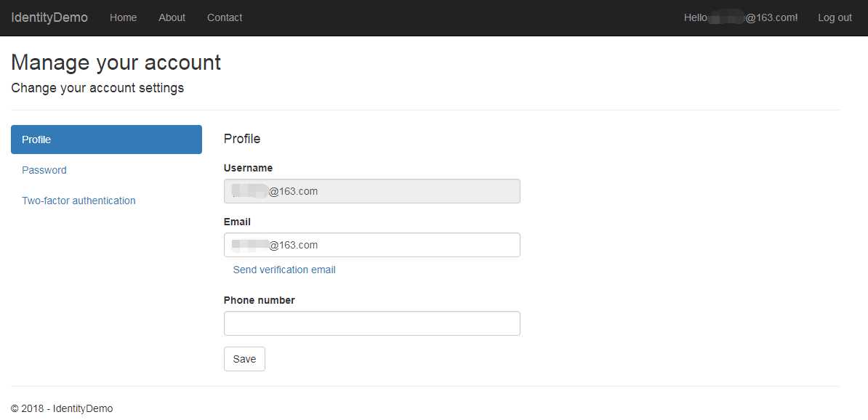The height and width of the screenshot is (420, 868).
Task: Open the Contact page
Action: click(x=224, y=17)
